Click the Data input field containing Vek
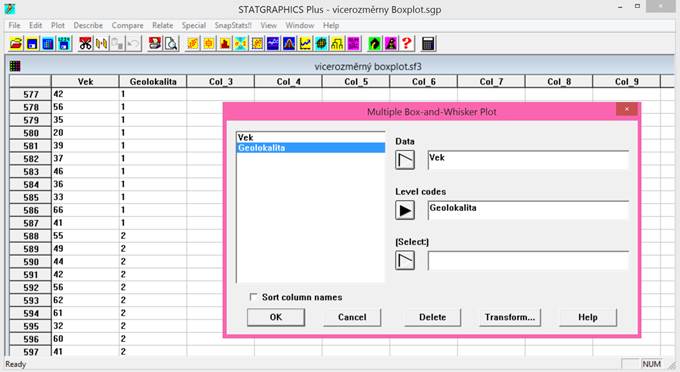Image resolution: width=680 pixels, height=372 pixels. click(528, 160)
